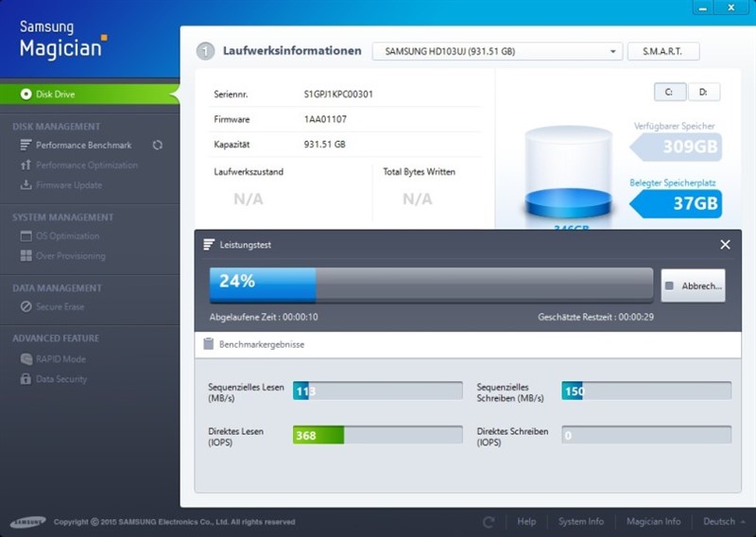Open Magician Info in the footer

tap(653, 522)
